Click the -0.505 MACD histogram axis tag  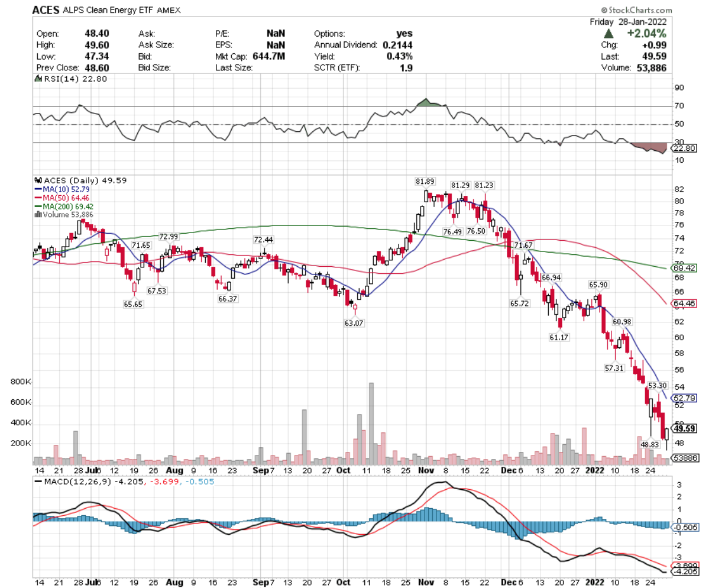pos(684,528)
